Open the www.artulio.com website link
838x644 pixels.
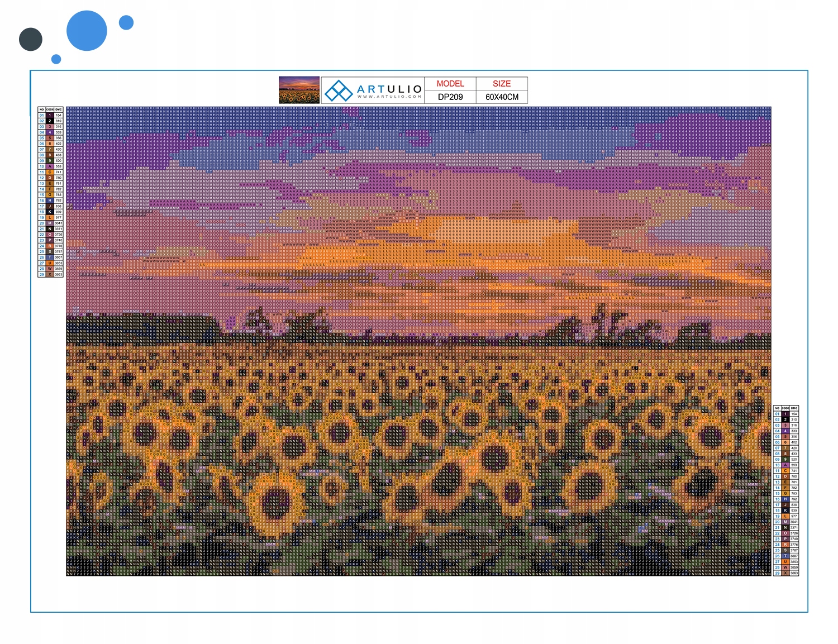(x=389, y=97)
